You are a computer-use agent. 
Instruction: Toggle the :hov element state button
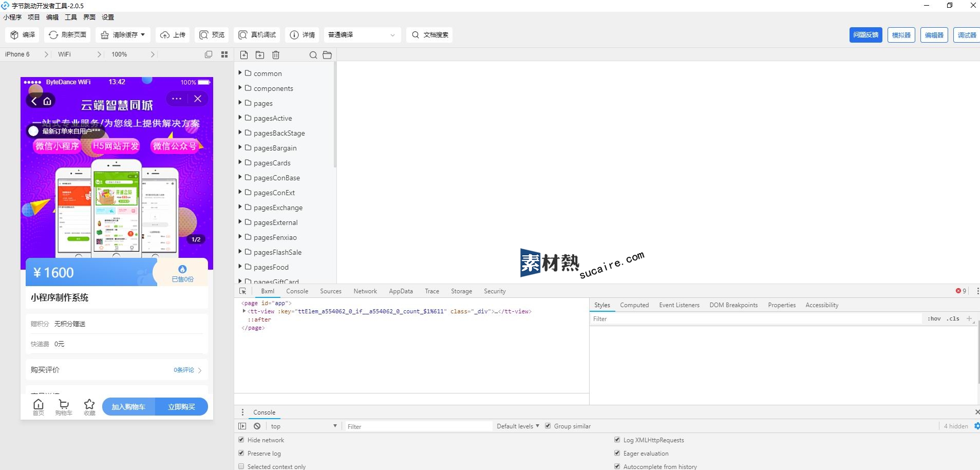[x=934, y=318]
